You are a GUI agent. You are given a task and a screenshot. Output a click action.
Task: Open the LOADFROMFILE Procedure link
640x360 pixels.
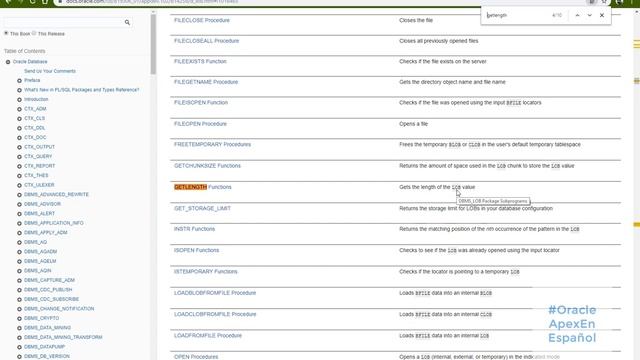(208, 336)
